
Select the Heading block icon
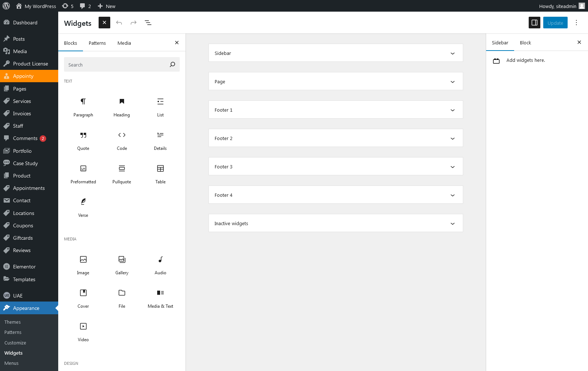pos(122,101)
